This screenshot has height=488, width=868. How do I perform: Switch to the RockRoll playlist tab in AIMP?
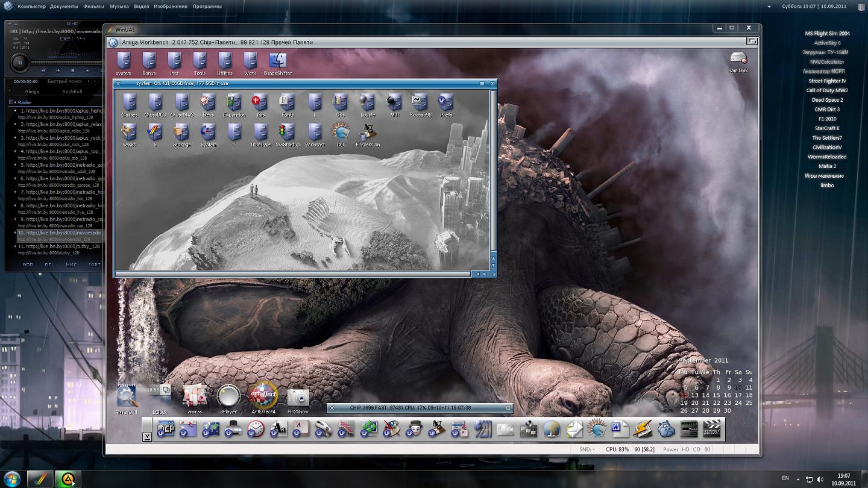click(72, 92)
